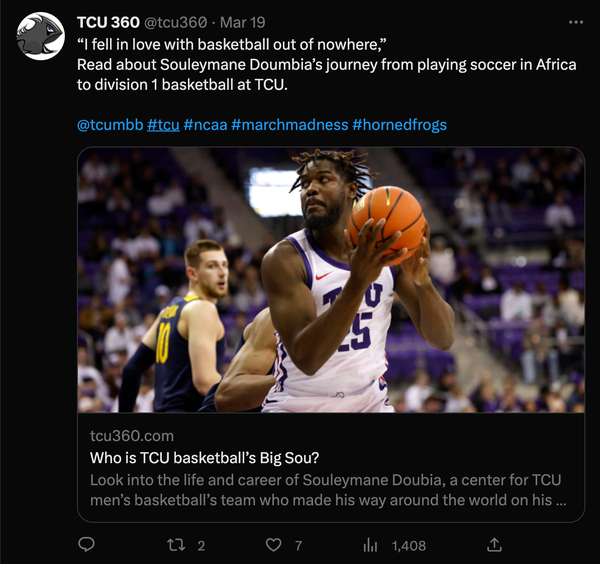Open the basketball player article image
Screen dimensions: 600x564
(331, 280)
